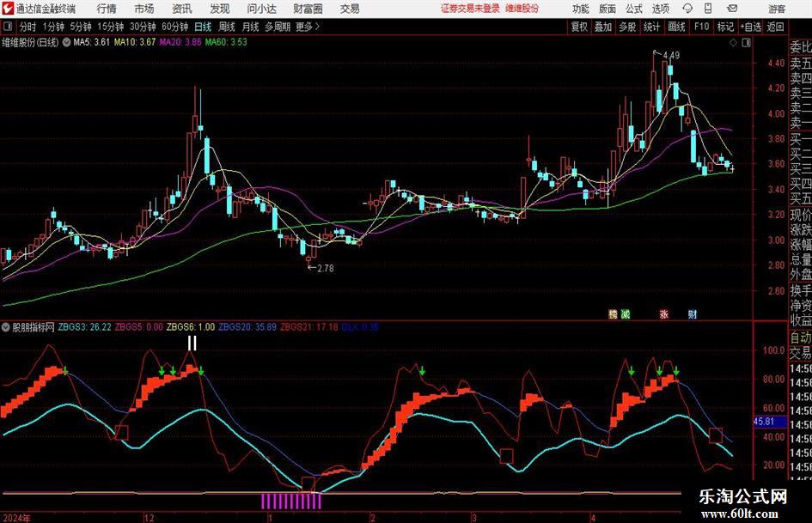
Task: Click the 财 info marker on chart
Action: 693,313
